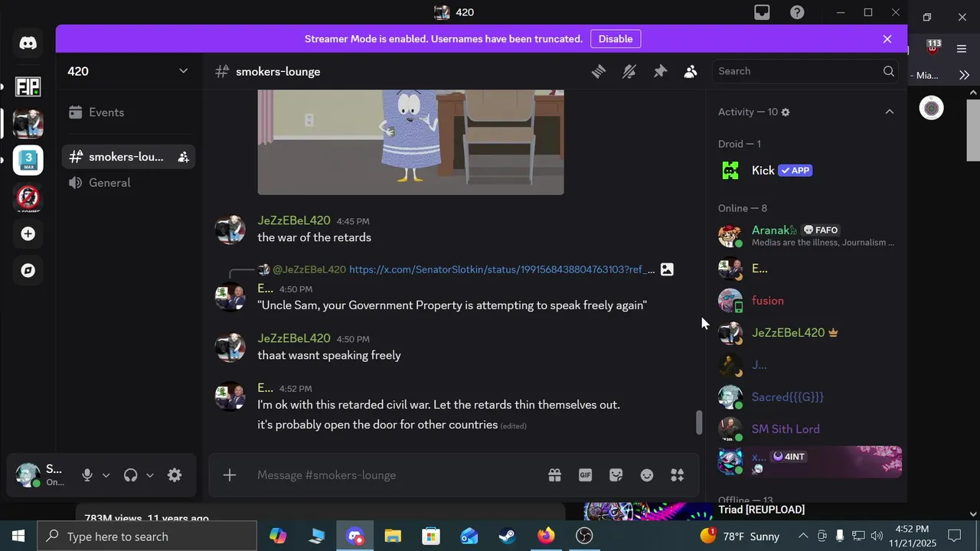The width and height of the screenshot is (980, 551).
Task: Open browser hamburger menu
Action: [962, 49]
